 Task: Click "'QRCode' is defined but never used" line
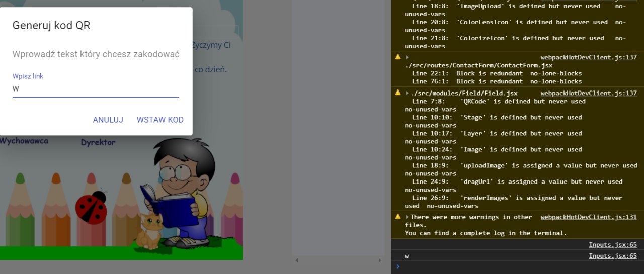coord(499,101)
